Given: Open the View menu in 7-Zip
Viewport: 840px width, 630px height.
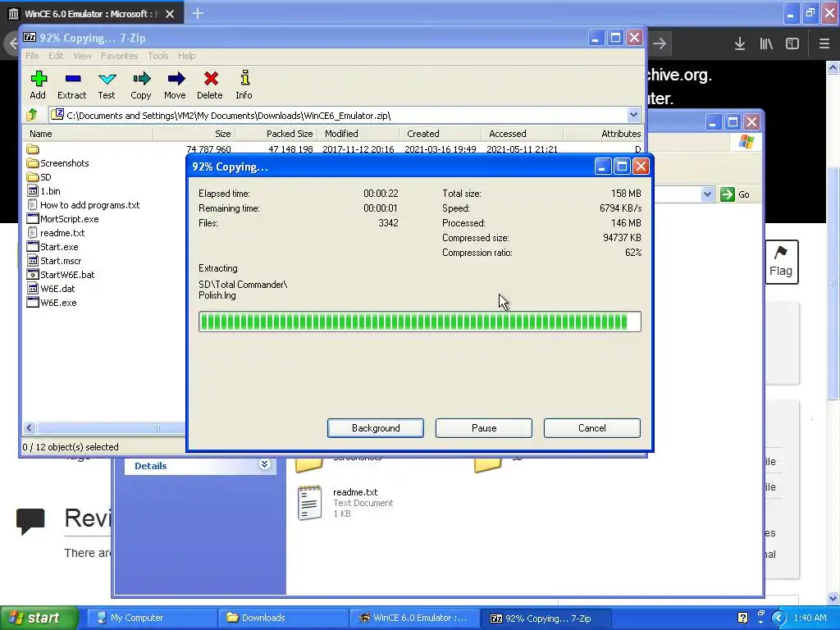Looking at the screenshot, I should point(82,56).
